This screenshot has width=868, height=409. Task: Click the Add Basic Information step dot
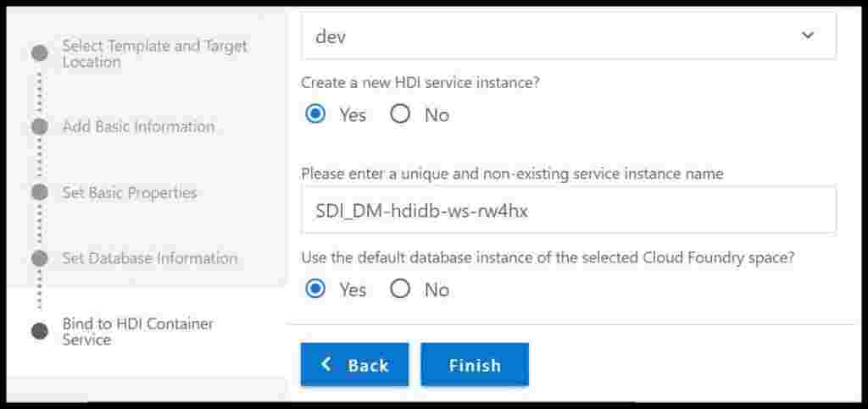click(x=39, y=126)
